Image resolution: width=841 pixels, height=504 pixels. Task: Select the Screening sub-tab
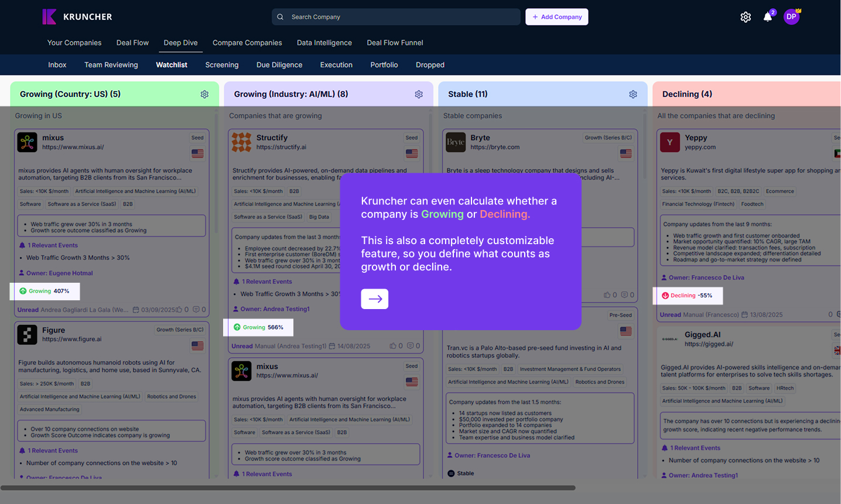[x=221, y=65]
